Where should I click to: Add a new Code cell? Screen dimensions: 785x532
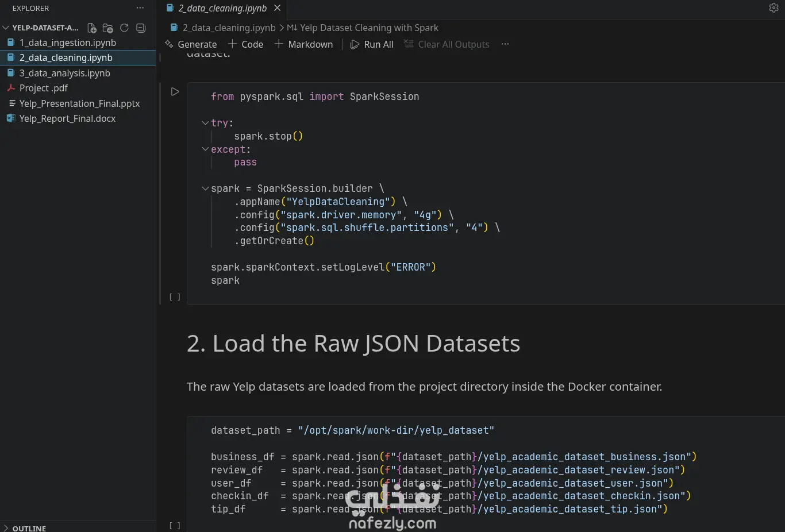click(x=245, y=44)
